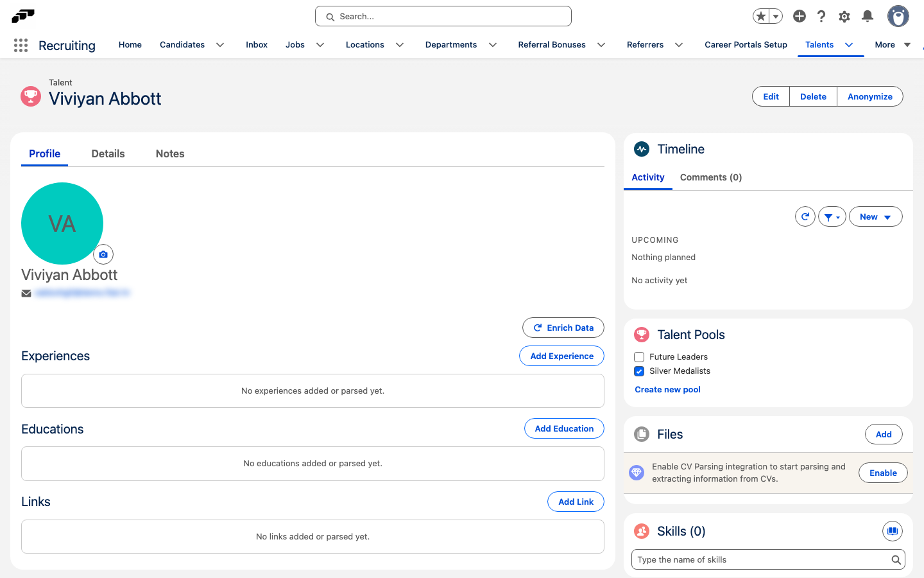Click the camera icon on avatar
This screenshot has height=578, width=924.
click(103, 254)
